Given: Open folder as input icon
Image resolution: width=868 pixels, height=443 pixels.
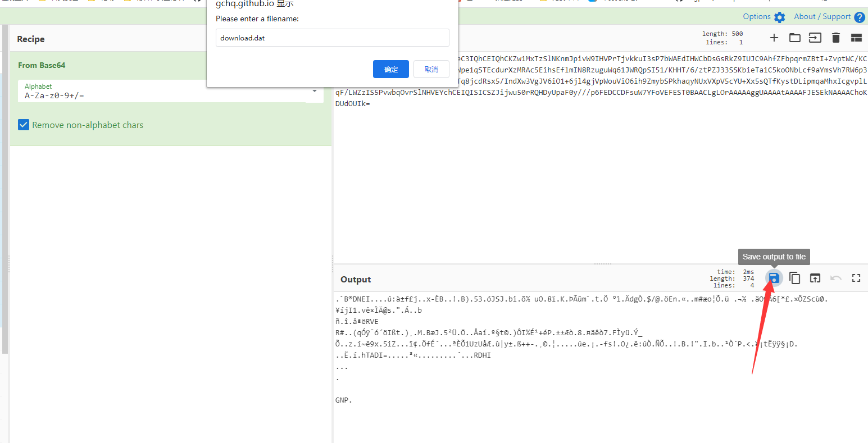Looking at the screenshot, I should click(794, 38).
